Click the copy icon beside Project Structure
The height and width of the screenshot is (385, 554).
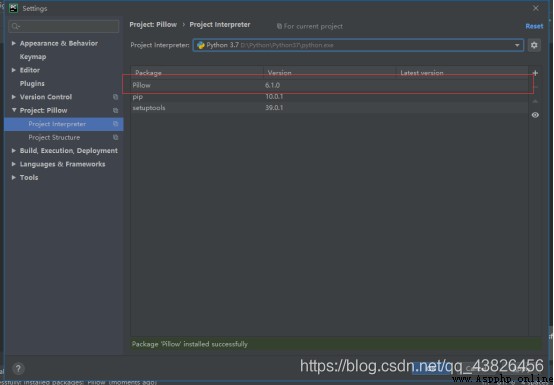coord(116,137)
